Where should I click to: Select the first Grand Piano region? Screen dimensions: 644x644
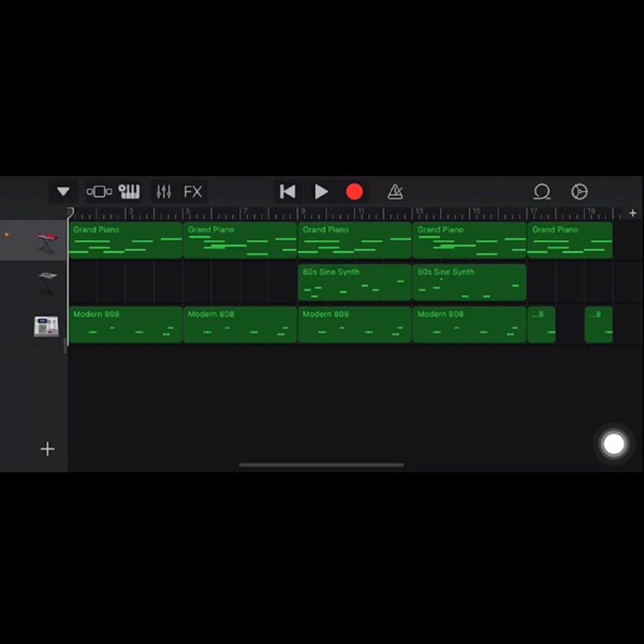[x=125, y=240]
